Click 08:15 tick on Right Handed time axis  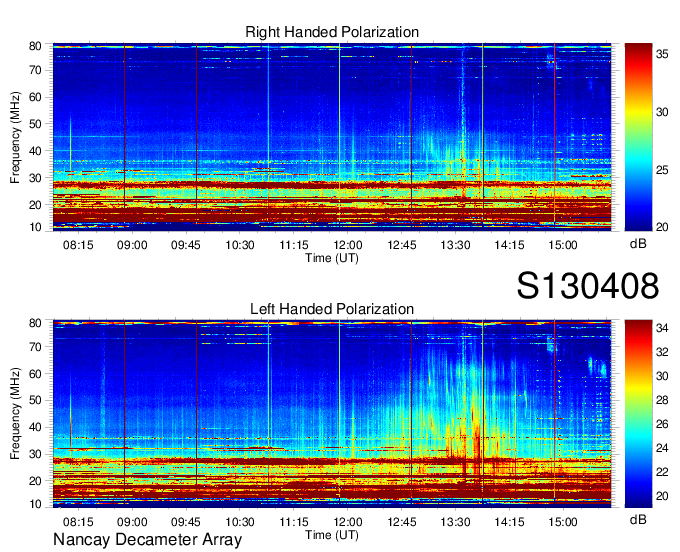click(x=78, y=245)
